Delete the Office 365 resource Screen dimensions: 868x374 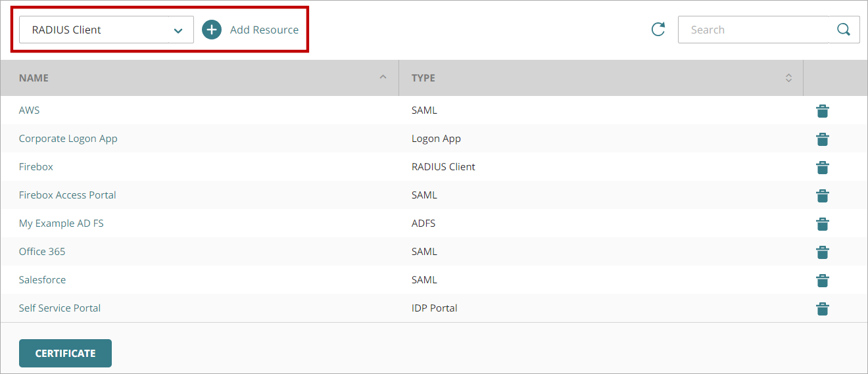point(822,252)
